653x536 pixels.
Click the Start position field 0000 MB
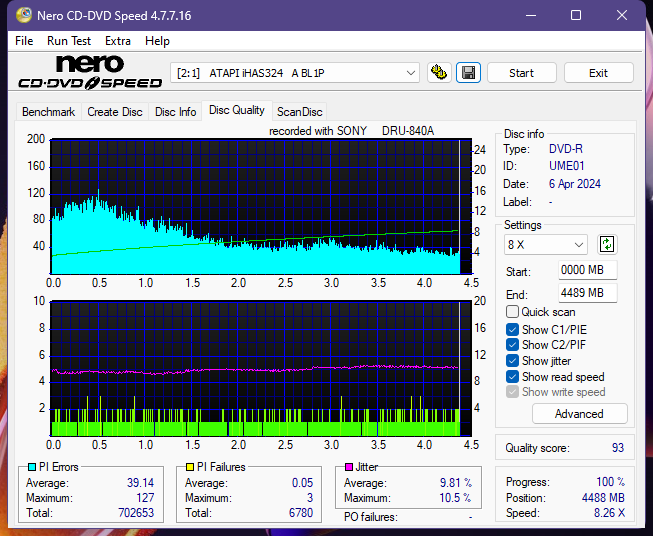tap(588, 270)
